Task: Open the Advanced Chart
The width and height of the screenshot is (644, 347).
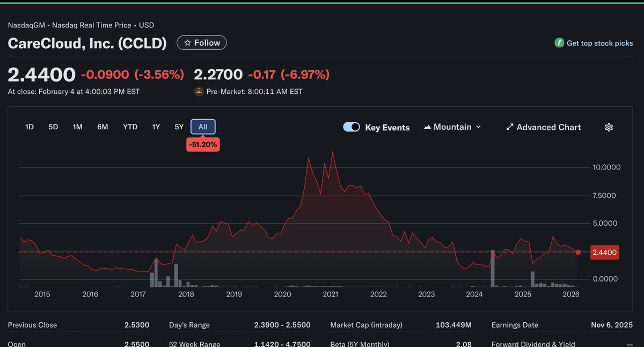Action: (x=544, y=127)
